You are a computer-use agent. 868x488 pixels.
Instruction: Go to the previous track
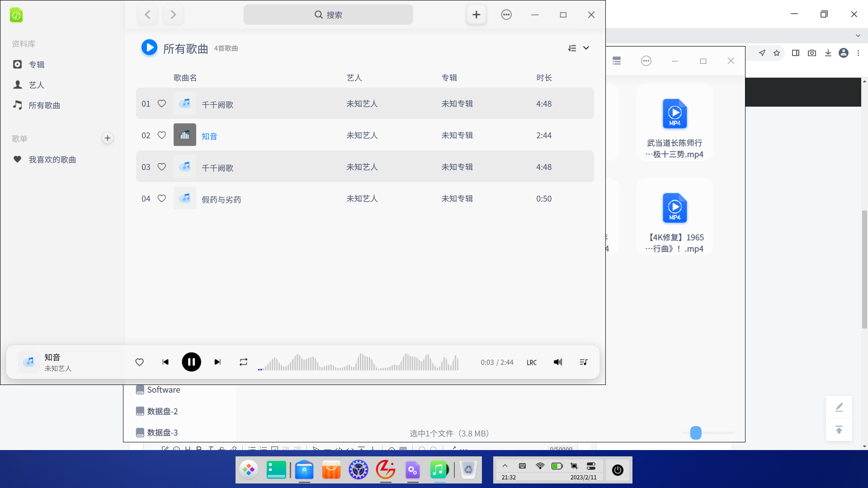pos(165,362)
